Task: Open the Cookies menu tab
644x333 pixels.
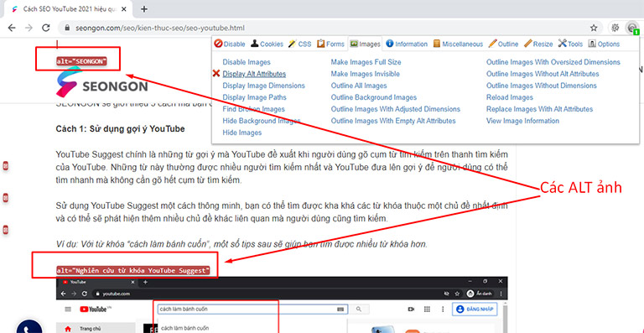Action: (267, 44)
